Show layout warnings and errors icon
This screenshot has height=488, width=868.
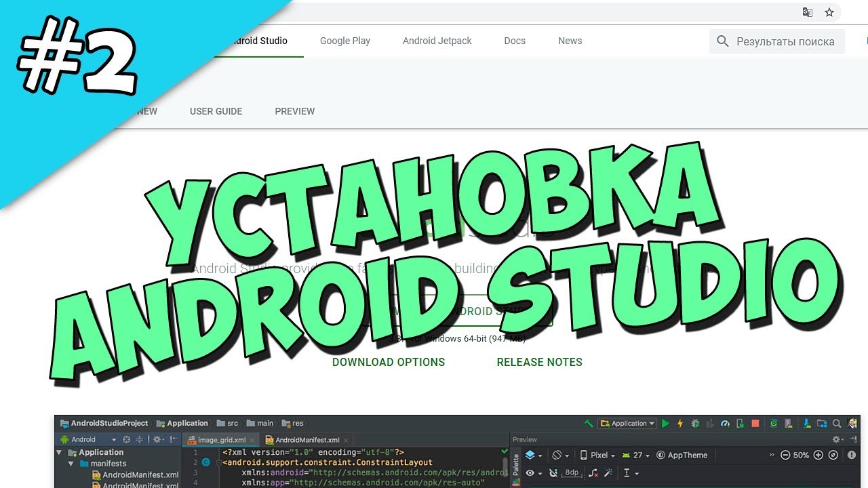click(x=852, y=455)
